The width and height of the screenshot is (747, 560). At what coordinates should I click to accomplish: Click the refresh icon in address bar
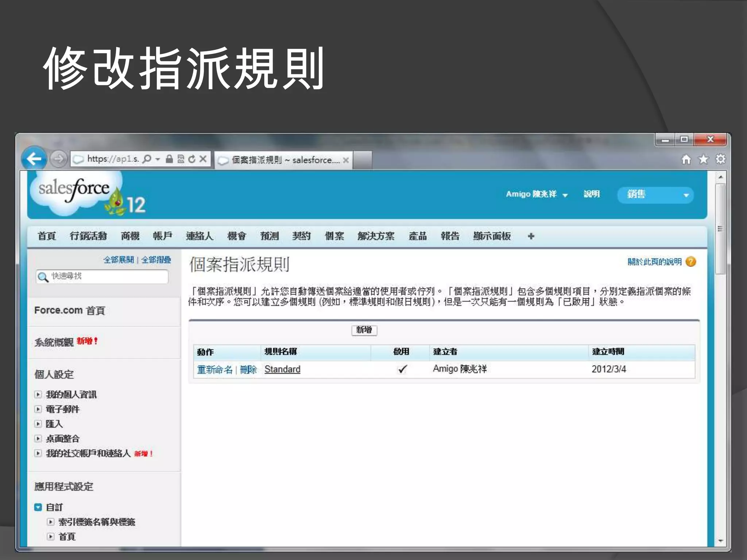pos(192,159)
